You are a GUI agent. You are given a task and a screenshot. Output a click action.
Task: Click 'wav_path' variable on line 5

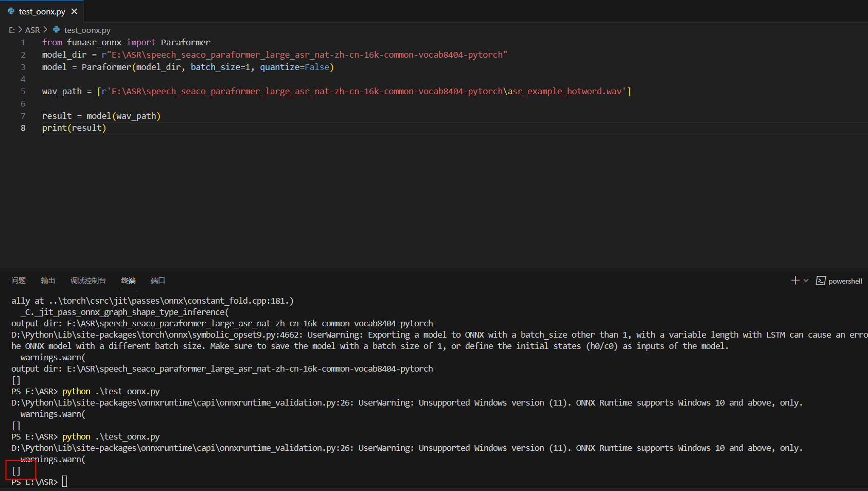(x=62, y=91)
